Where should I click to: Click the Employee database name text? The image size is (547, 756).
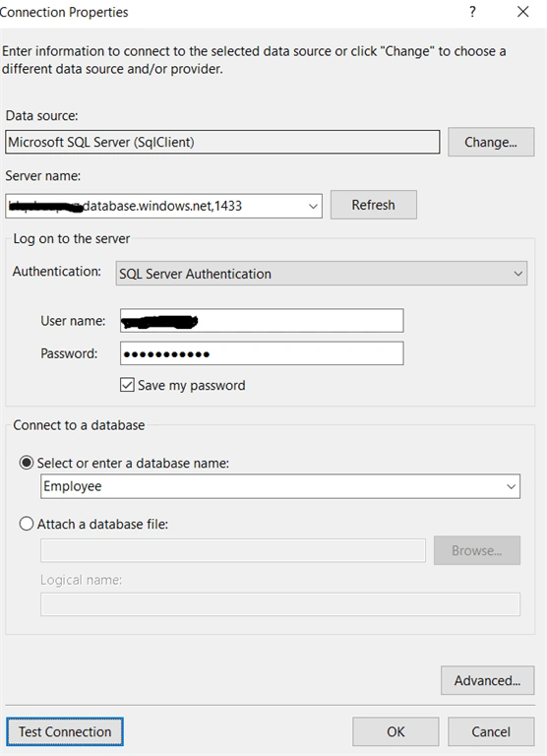(x=73, y=486)
